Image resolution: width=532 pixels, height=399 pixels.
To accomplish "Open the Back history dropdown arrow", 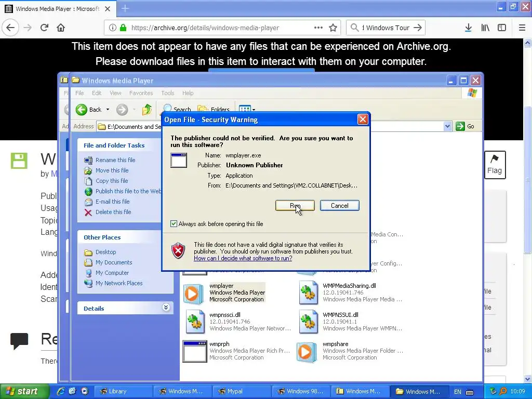I will [108, 110].
